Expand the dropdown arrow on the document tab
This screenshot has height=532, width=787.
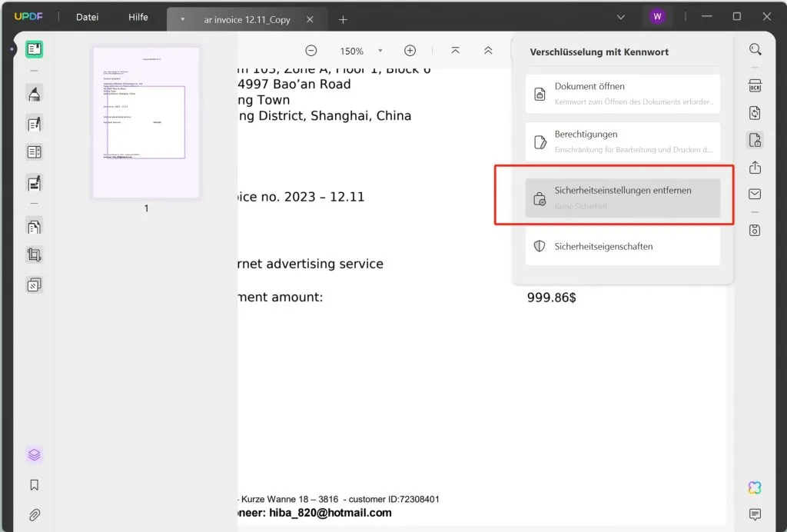(183, 19)
